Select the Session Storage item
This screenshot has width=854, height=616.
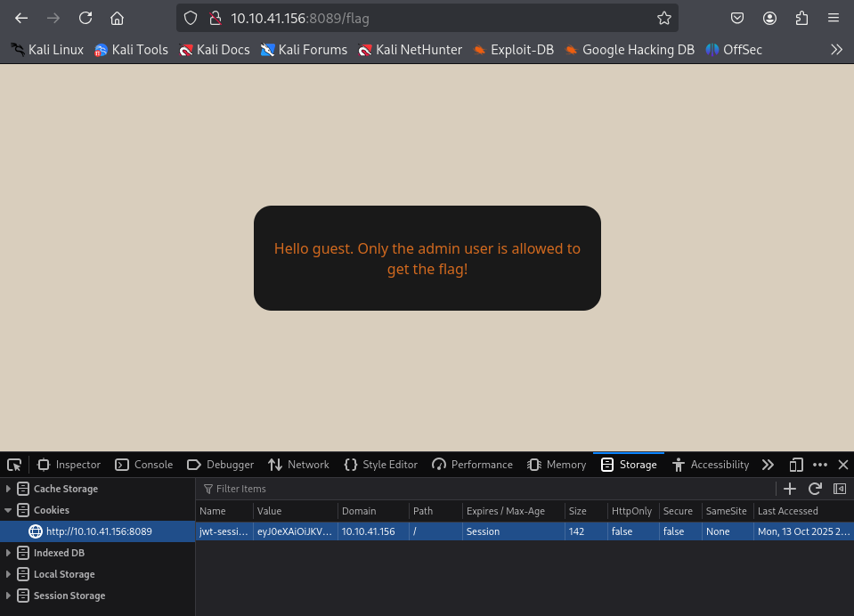(x=69, y=596)
